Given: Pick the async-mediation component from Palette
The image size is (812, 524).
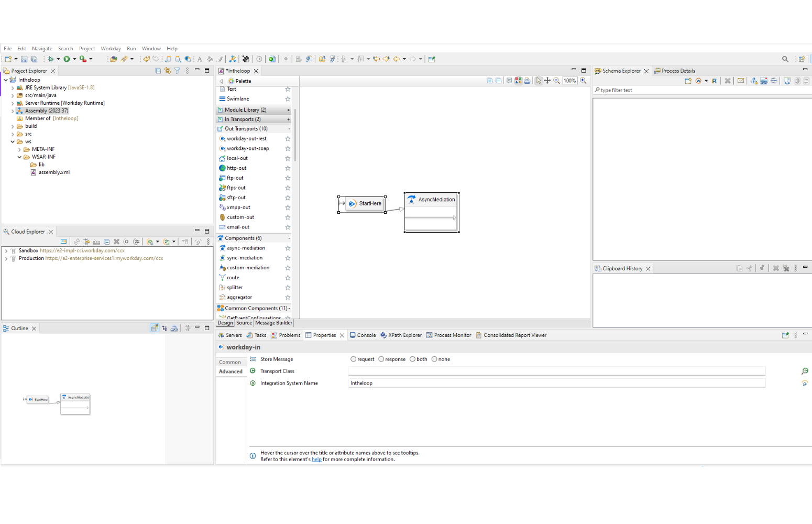Looking at the screenshot, I should point(246,247).
